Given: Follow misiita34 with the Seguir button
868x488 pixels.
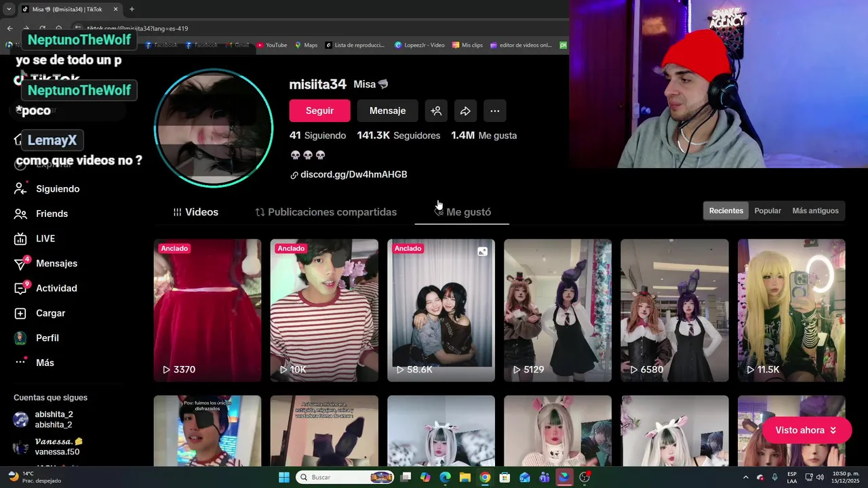Looking at the screenshot, I should click(319, 110).
